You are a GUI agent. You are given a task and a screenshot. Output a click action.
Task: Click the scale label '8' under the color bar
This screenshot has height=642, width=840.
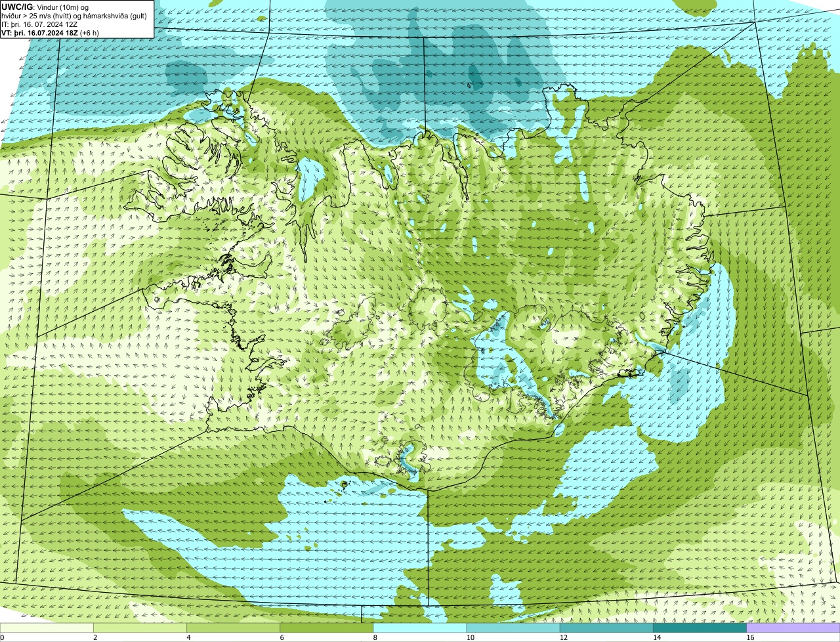[375, 637]
